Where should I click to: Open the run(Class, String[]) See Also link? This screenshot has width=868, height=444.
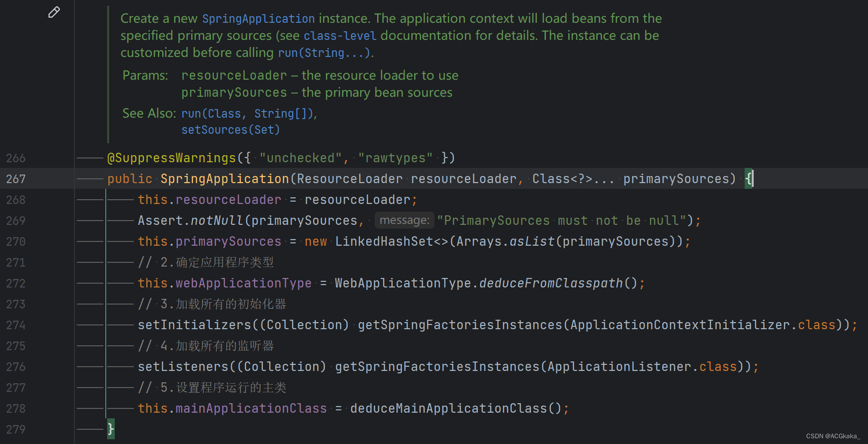point(248,114)
